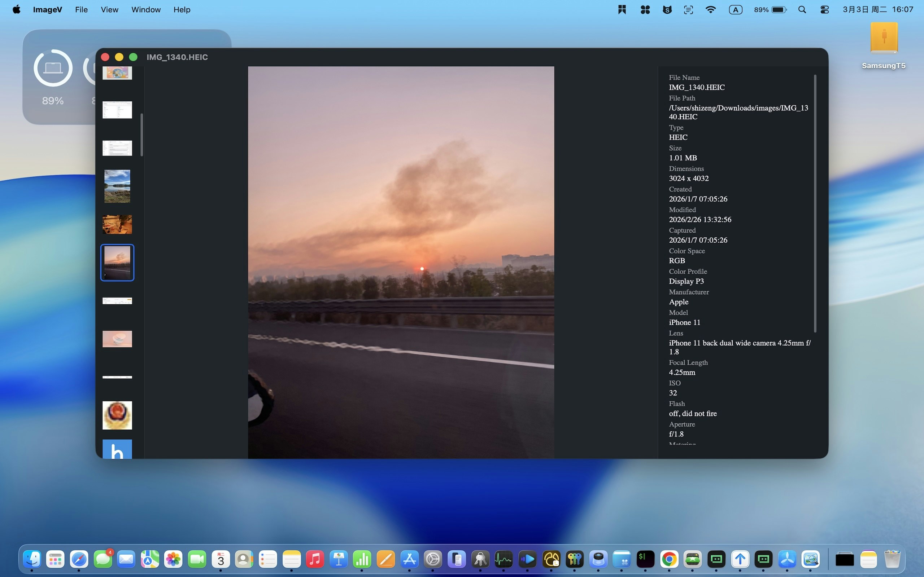924x577 pixels.
Task: Open the Help menu
Action: (x=181, y=9)
